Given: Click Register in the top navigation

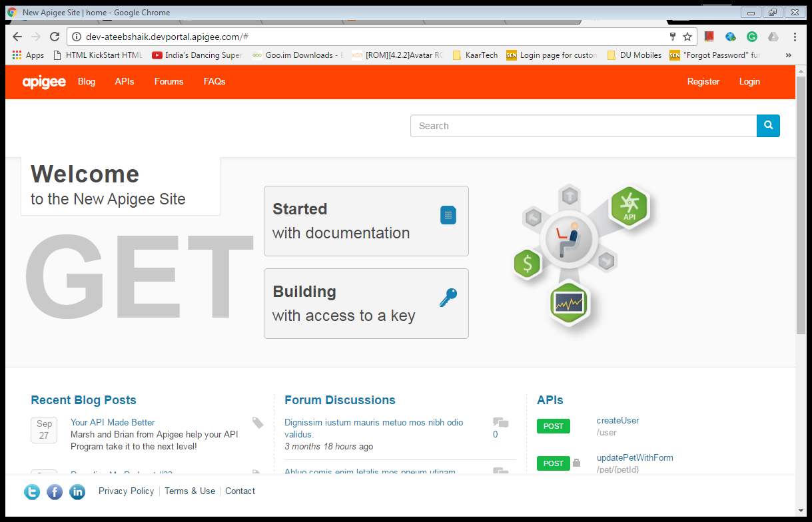Looking at the screenshot, I should point(703,82).
